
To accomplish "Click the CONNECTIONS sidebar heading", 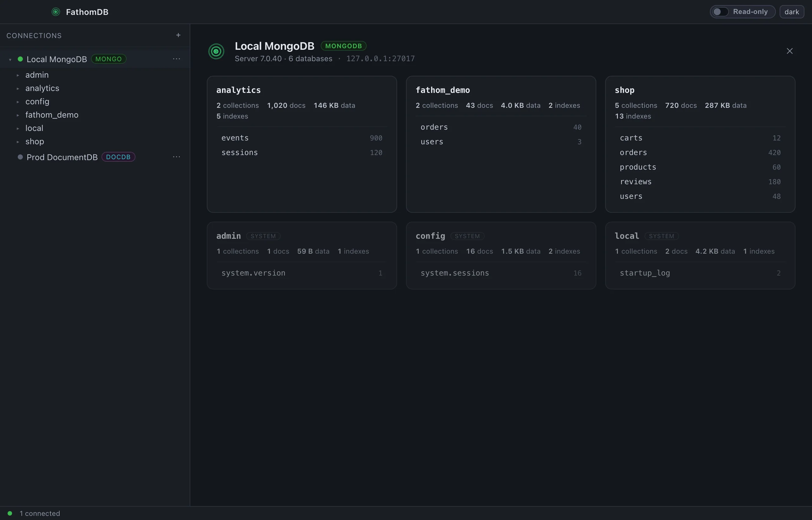I will point(34,36).
